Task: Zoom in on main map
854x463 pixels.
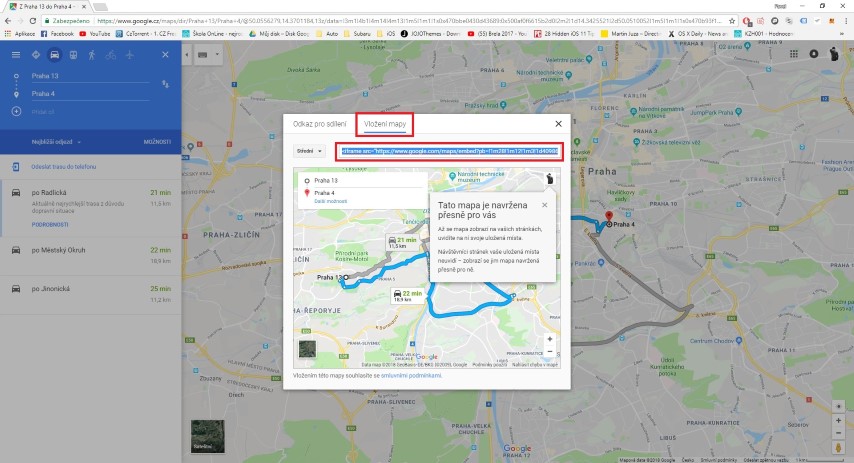Action: 838,421
